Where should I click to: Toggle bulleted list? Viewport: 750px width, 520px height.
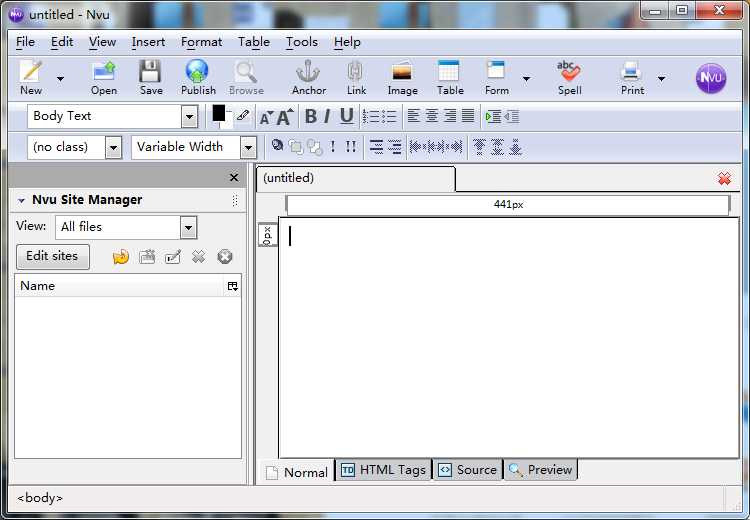pyautogui.click(x=388, y=116)
